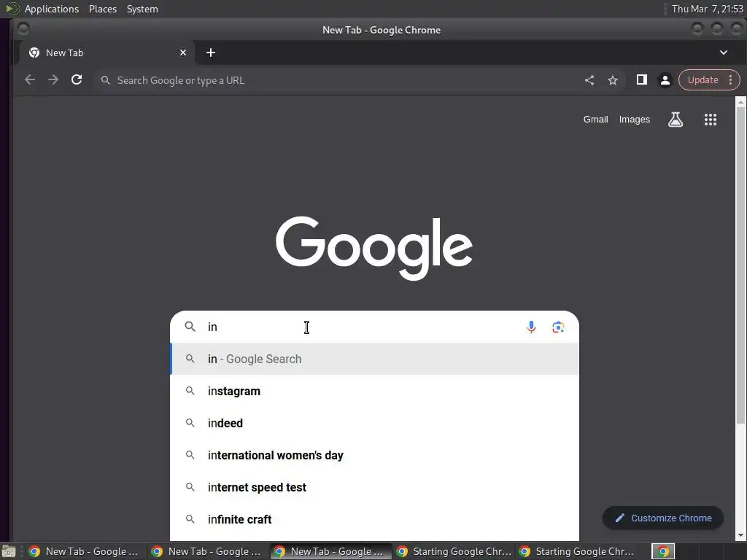This screenshot has height=560, width=747.
Task: Switch to first 'New Tab - Google' taskbar window
Action: [x=85, y=551]
